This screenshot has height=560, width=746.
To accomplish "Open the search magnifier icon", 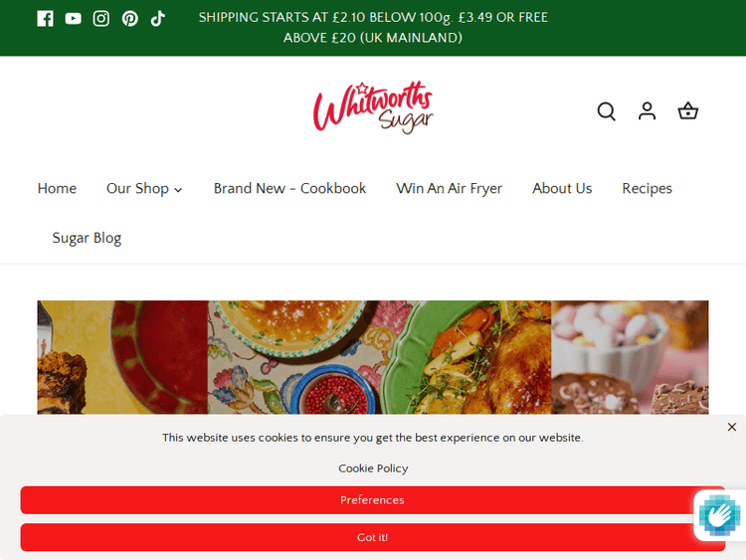I will pos(607,111).
